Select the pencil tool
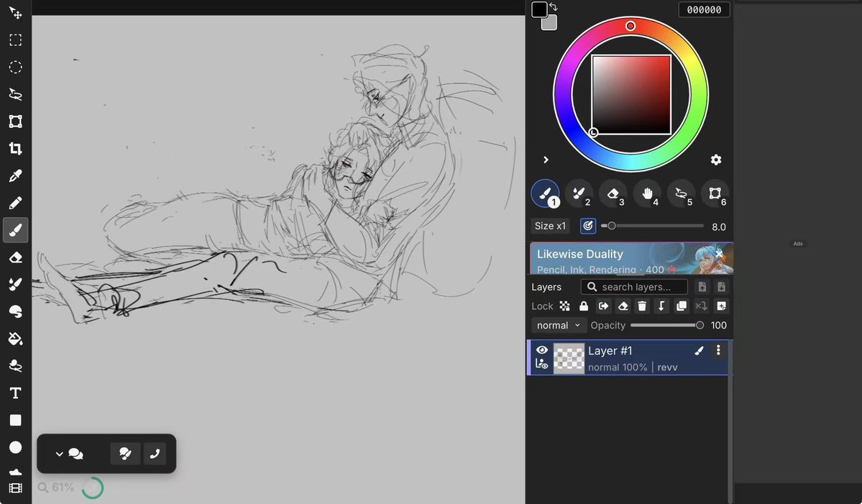The width and height of the screenshot is (862, 504). pyautogui.click(x=15, y=203)
